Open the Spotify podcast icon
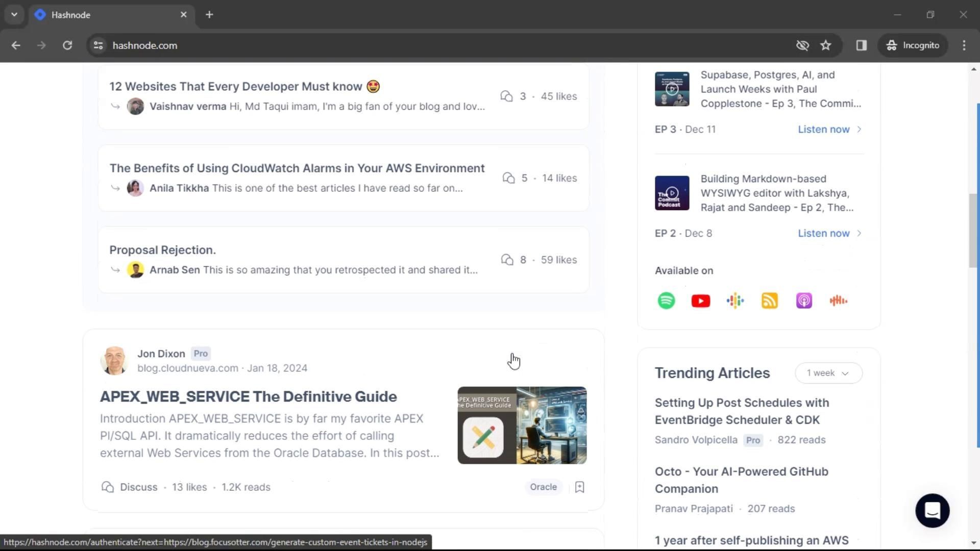The height and width of the screenshot is (551, 980). 666,300
